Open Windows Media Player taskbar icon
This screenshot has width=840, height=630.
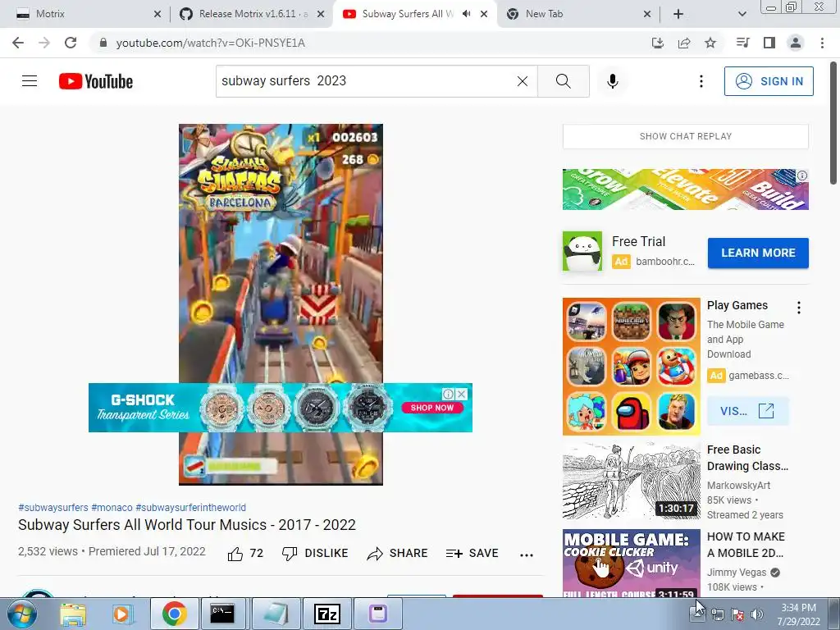point(121,614)
